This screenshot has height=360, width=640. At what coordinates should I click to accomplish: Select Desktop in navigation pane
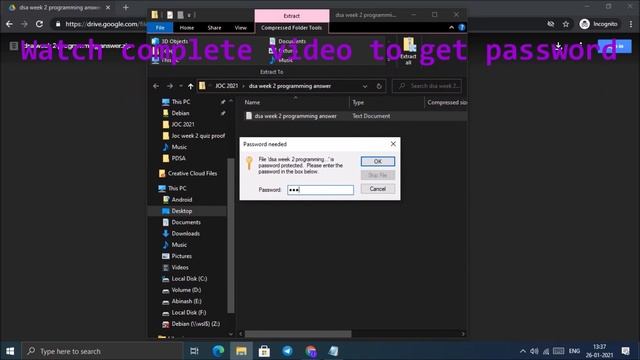pos(182,211)
